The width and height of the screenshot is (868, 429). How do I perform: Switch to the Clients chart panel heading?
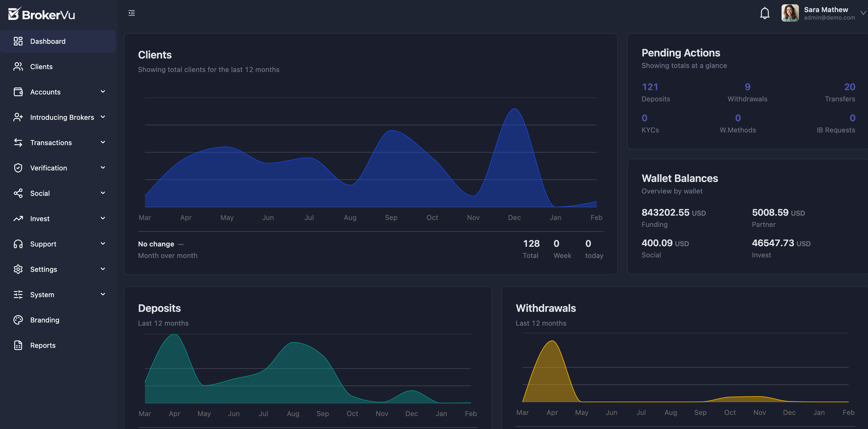coord(155,54)
